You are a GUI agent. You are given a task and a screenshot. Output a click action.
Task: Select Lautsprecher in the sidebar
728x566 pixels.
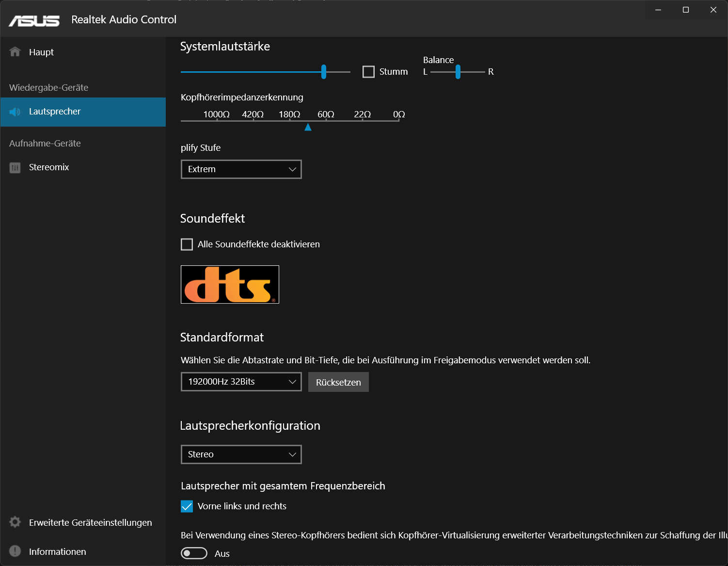(x=83, y=112)
